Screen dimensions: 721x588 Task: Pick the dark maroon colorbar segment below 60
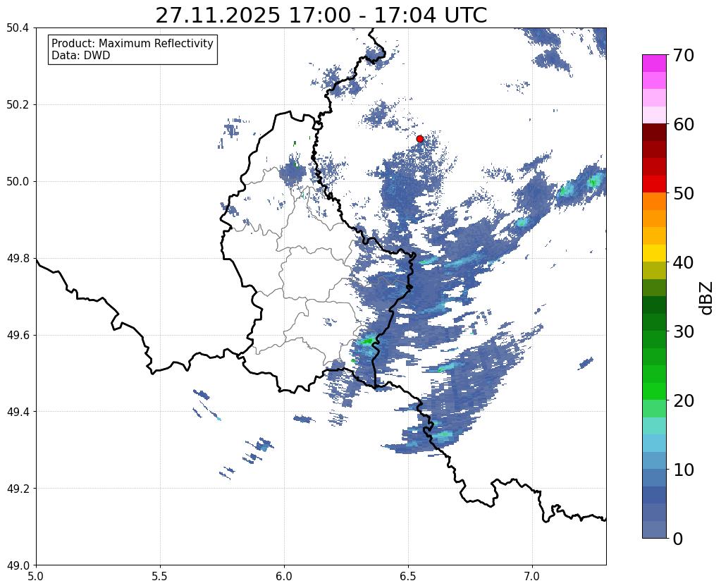coord(654,133)
